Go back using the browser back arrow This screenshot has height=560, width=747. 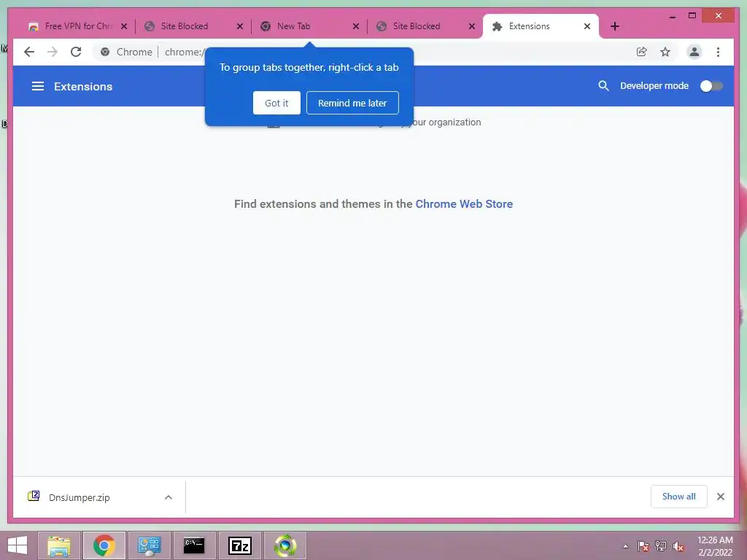click(x=29, y=52)
